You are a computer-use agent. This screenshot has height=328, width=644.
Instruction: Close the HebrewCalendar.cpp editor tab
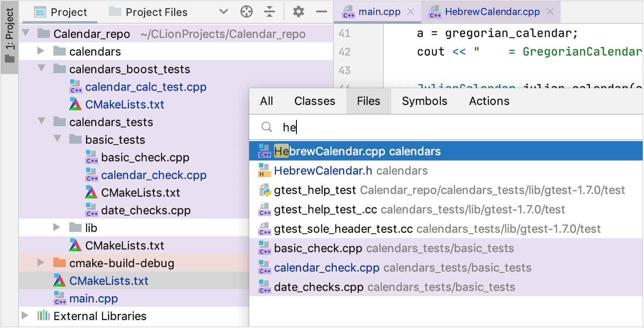[550, 12]
